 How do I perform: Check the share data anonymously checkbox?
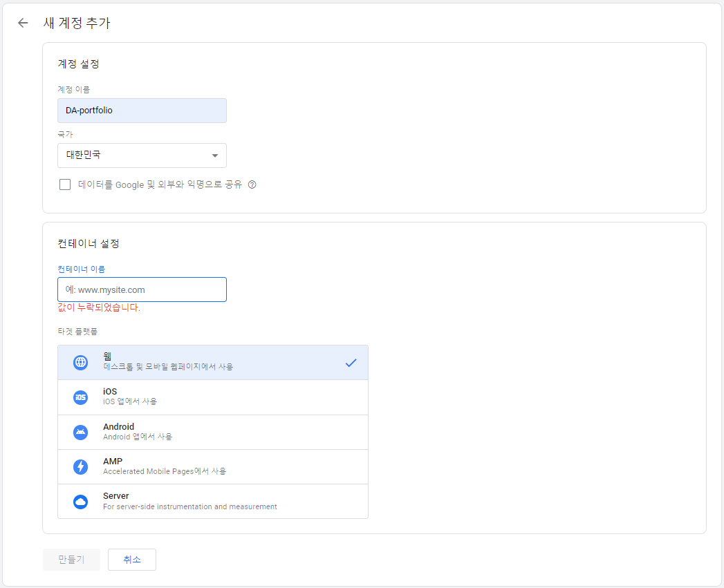(65, 184)
